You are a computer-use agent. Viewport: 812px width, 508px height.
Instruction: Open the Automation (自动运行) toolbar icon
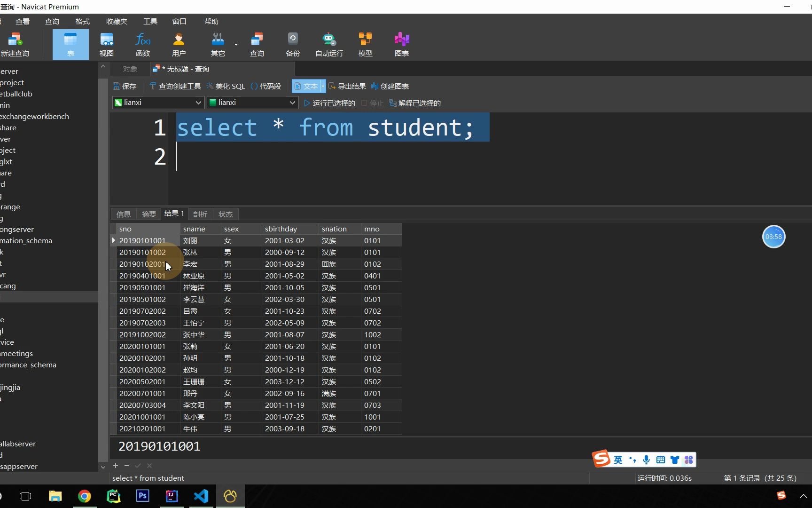pos(329,45)
